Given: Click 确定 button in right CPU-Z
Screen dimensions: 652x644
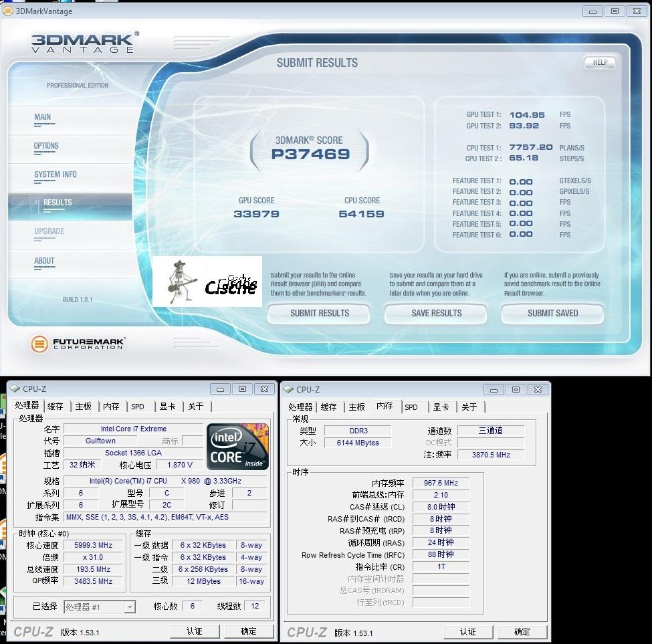Looking at the screenshot, I should click(522, 632).
